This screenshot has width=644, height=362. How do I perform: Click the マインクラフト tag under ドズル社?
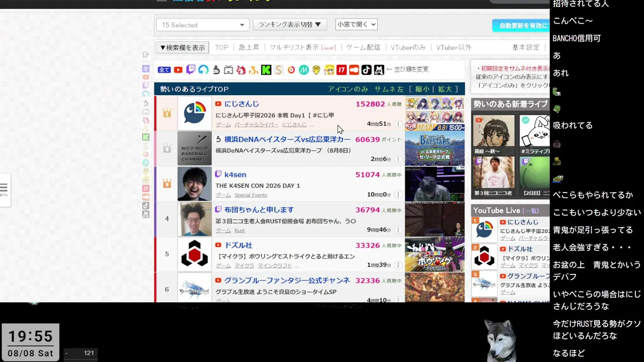tap(275, 265)
